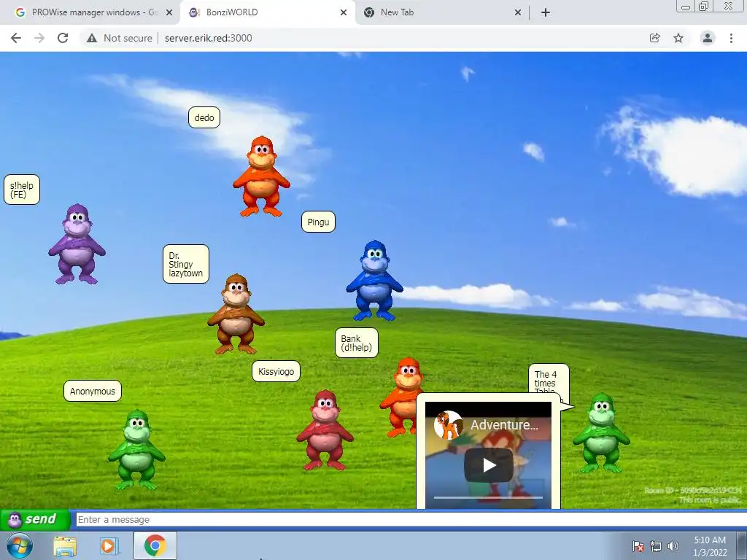The image size is (747, 560).
Task: Click the Not secure warning icon
Action: point(92,38)
